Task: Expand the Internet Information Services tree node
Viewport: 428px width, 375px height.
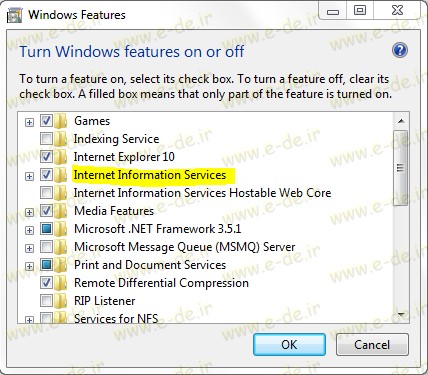Action: pyautogui.click(x=30, y=176)
